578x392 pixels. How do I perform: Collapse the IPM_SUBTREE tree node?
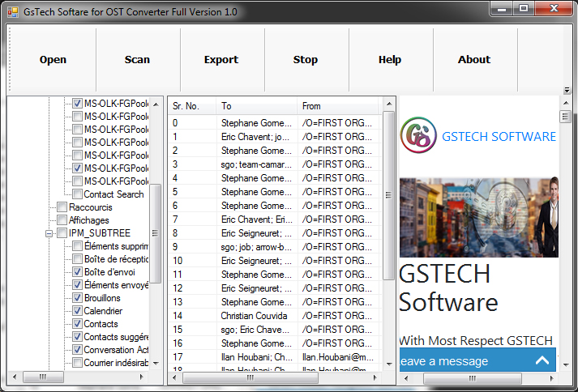[x=49, y=233]
